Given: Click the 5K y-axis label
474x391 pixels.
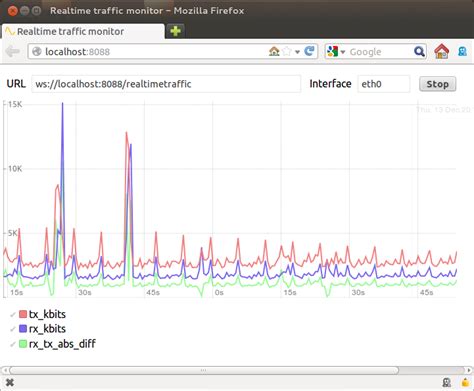Looking at the screenshot, I should [12, 233].
